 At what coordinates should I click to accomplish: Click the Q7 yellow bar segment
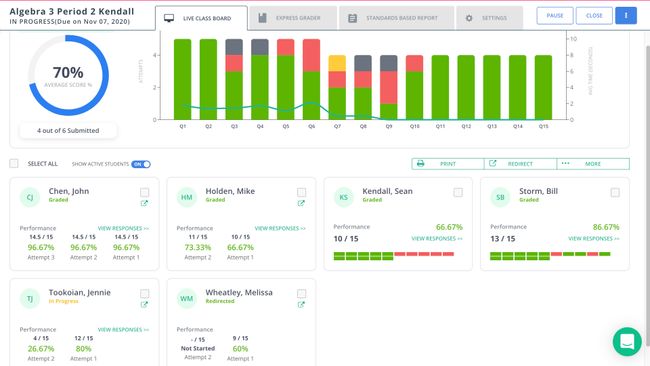337,63
